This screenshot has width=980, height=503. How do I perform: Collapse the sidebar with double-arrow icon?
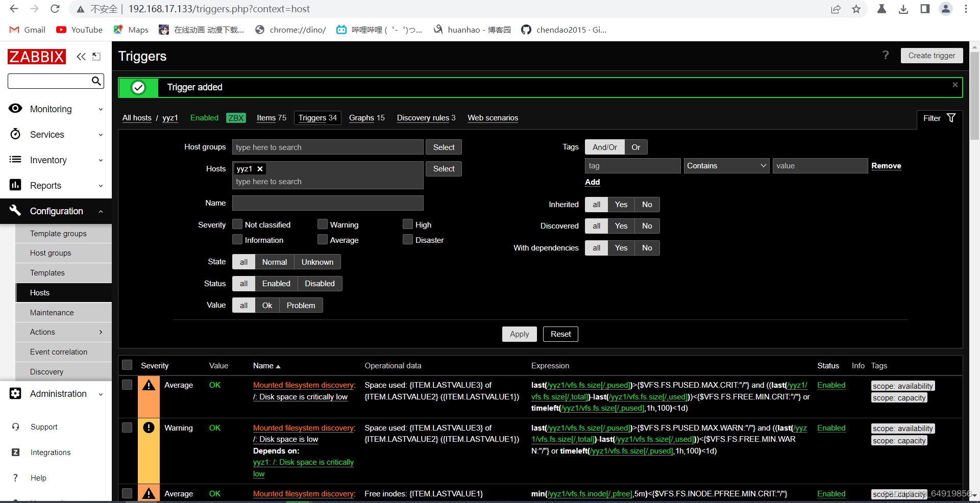coord(81,57)
